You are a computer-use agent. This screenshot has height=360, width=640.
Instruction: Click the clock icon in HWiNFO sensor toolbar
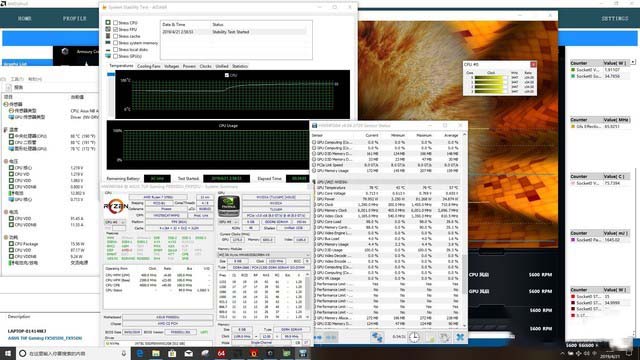414,337
